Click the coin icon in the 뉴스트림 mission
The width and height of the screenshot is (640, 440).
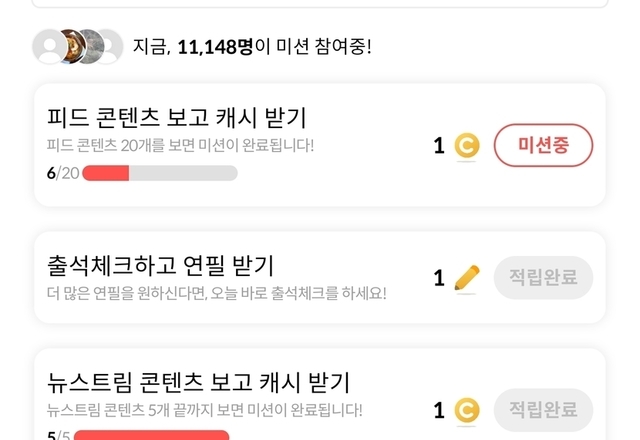click(466, 410)
